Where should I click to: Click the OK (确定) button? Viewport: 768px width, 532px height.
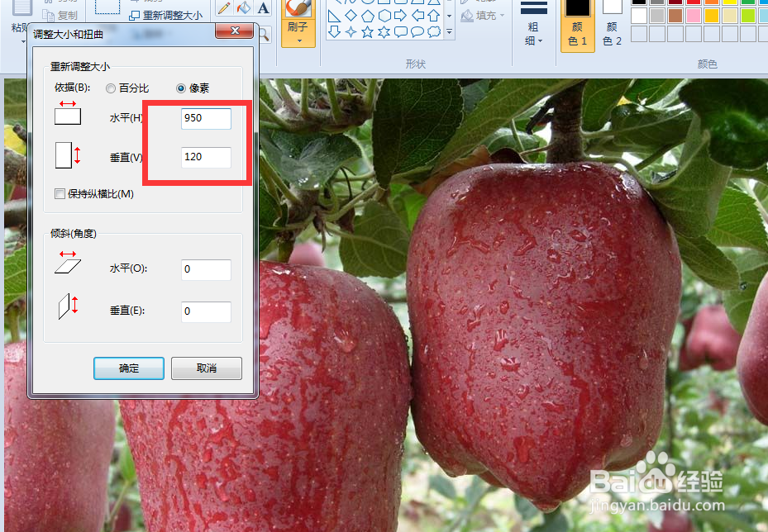(129, 368)
